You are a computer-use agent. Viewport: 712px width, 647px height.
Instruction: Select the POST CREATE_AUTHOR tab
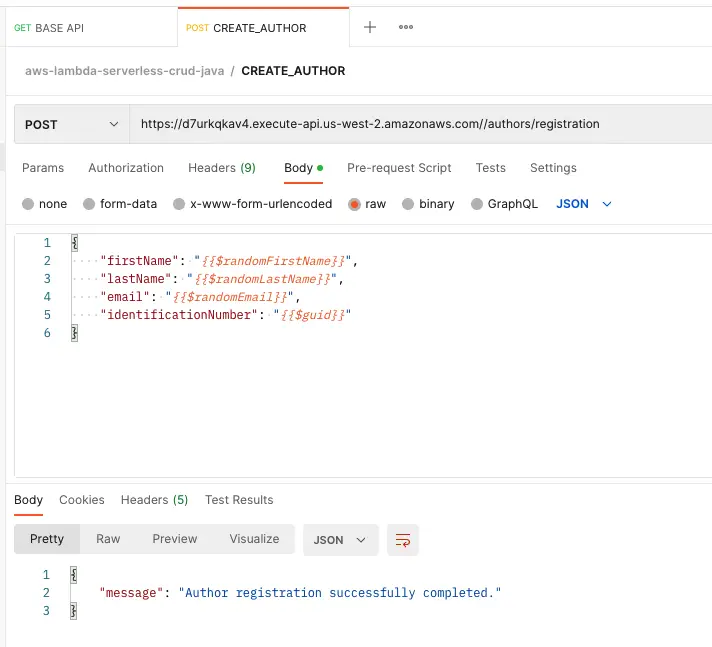pyautogui.click(x=263, y=28)
